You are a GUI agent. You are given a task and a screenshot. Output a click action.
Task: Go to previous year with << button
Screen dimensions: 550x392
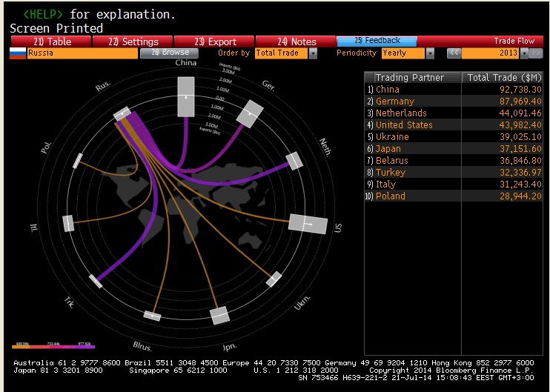454,53
